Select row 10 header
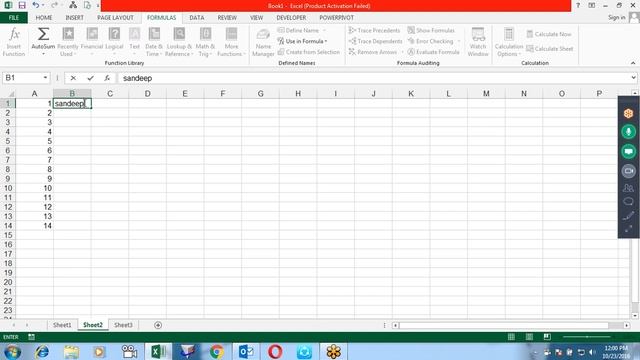Image resolution: width=640 pixels, height=360 pixels. 8,188
